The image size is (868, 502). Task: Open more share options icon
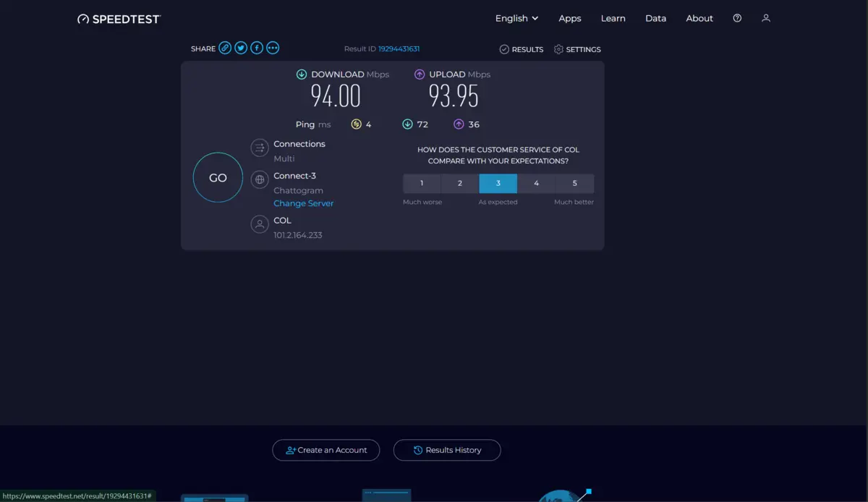(x=273, y=48)
